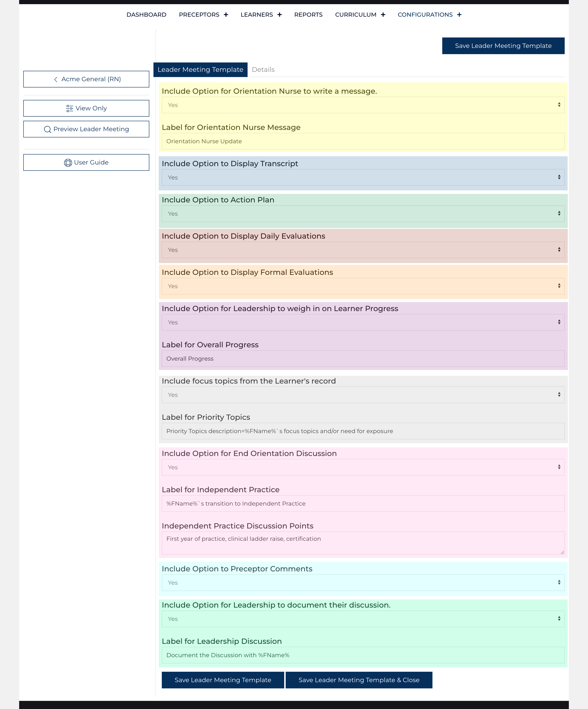Open the Preceptor Comments option dropdown

363,582
